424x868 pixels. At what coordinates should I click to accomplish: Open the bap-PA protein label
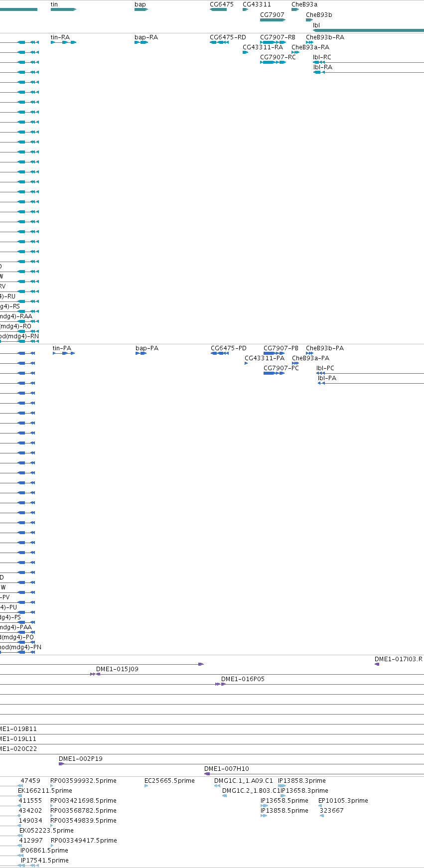[x=147, y=348]
